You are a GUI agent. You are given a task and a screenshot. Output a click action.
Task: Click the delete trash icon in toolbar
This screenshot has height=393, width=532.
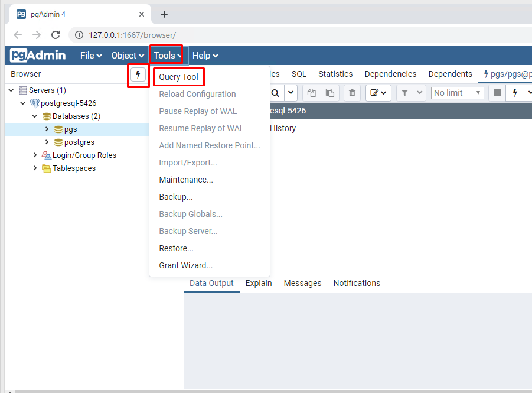click(352, 93)
